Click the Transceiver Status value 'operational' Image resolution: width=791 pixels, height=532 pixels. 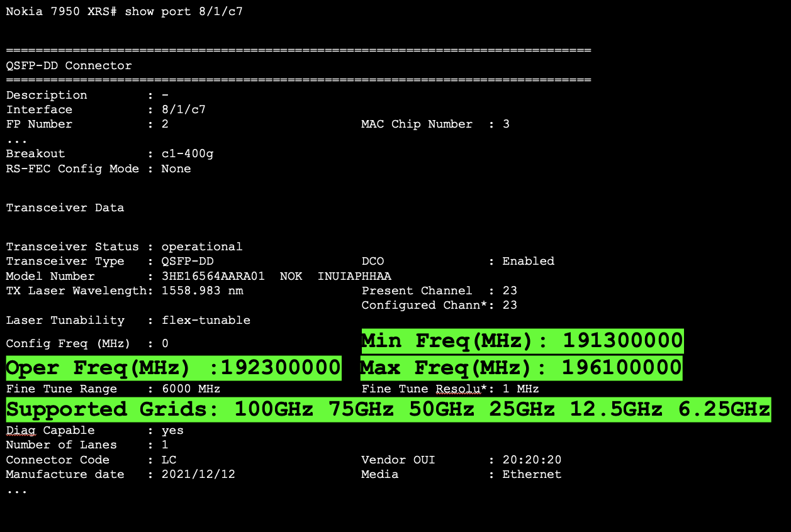pyautogui.click(x=201, y=247)
